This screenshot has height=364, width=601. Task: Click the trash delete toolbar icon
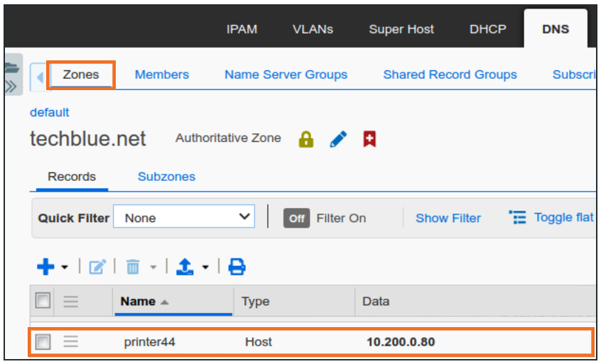coord(133,267)
